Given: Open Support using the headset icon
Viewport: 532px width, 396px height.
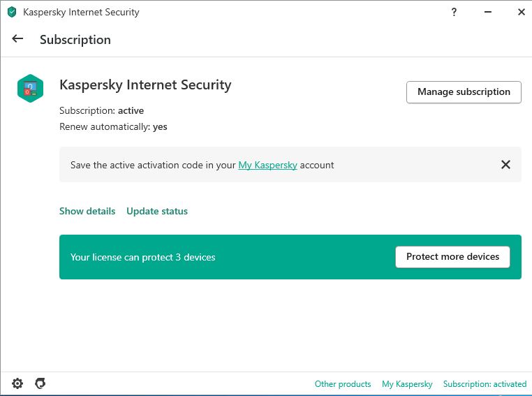Looking at the screenshot, I should point(40,383).
